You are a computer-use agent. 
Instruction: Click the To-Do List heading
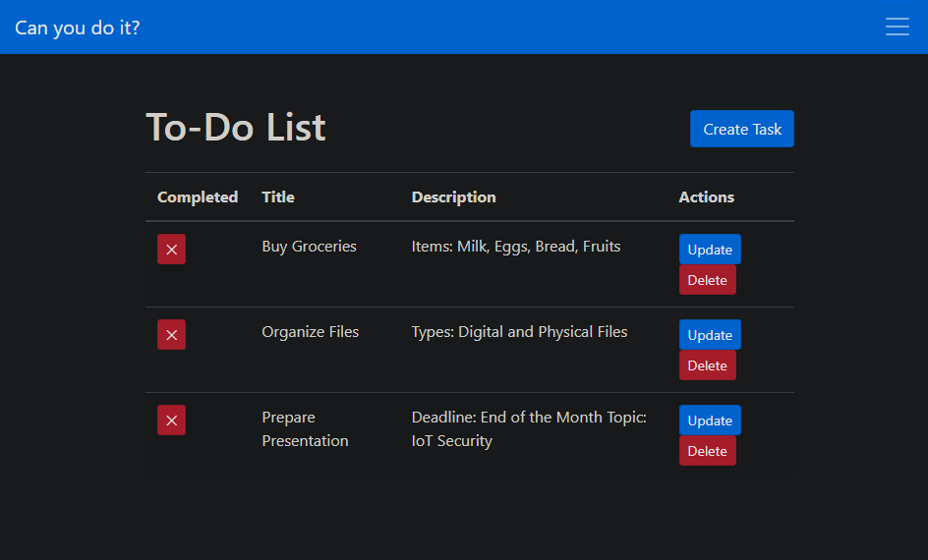(236, 128)
